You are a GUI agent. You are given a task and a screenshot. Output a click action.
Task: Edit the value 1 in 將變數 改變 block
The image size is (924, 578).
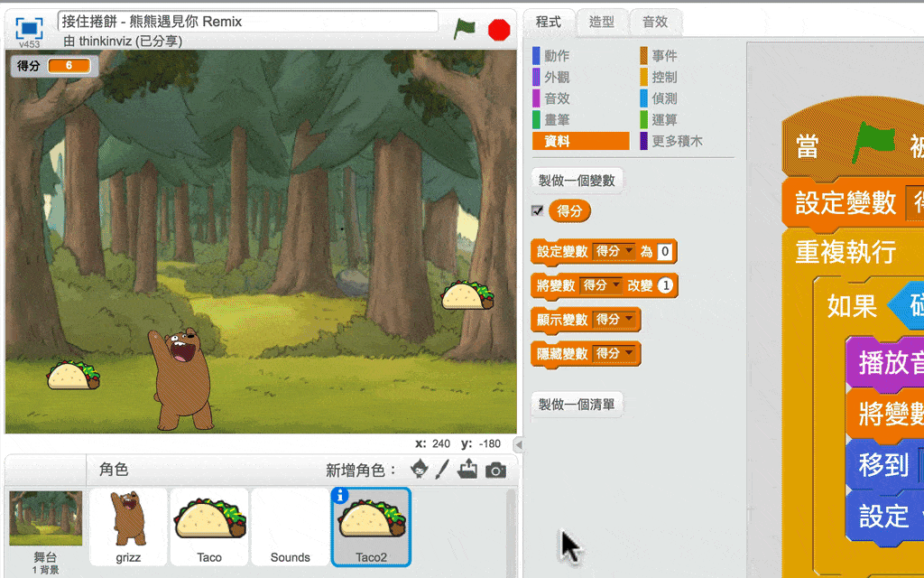665,286
